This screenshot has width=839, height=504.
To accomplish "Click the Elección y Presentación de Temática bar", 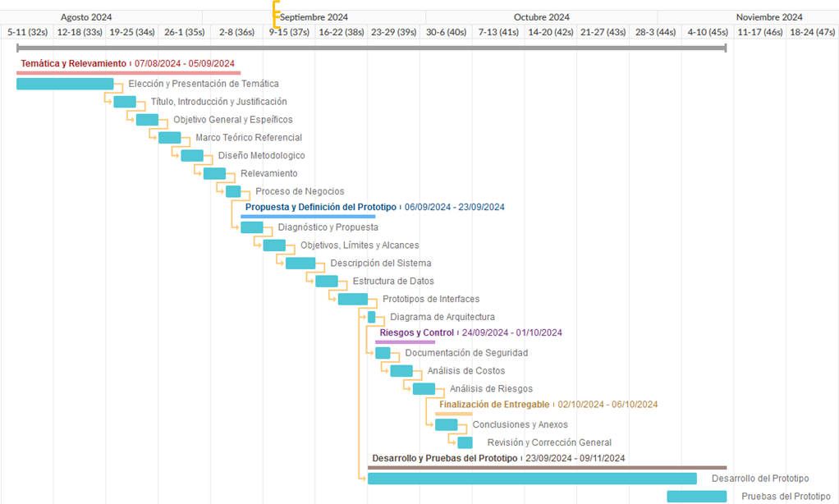I will pos(65,84).
